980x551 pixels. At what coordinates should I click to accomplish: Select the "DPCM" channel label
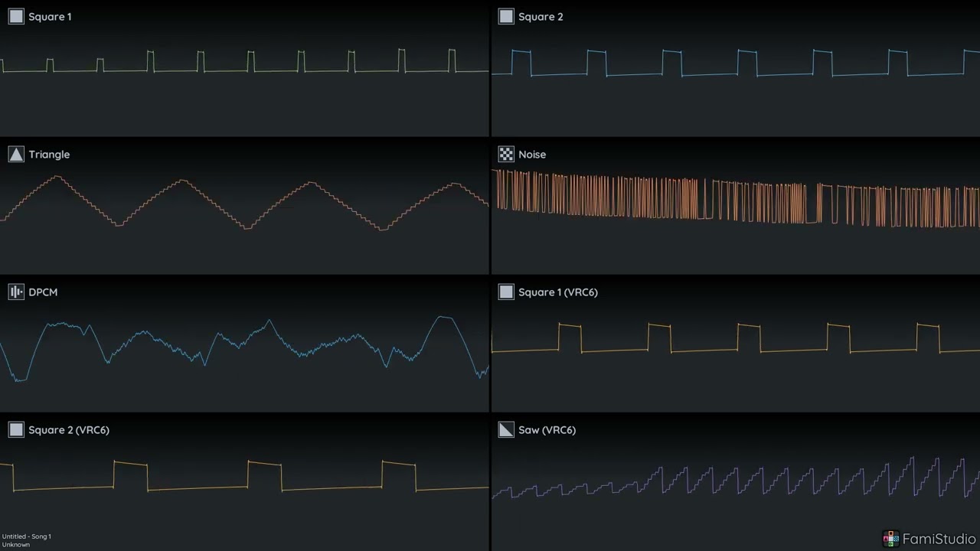pyautogui.click(x=43, y=292)
